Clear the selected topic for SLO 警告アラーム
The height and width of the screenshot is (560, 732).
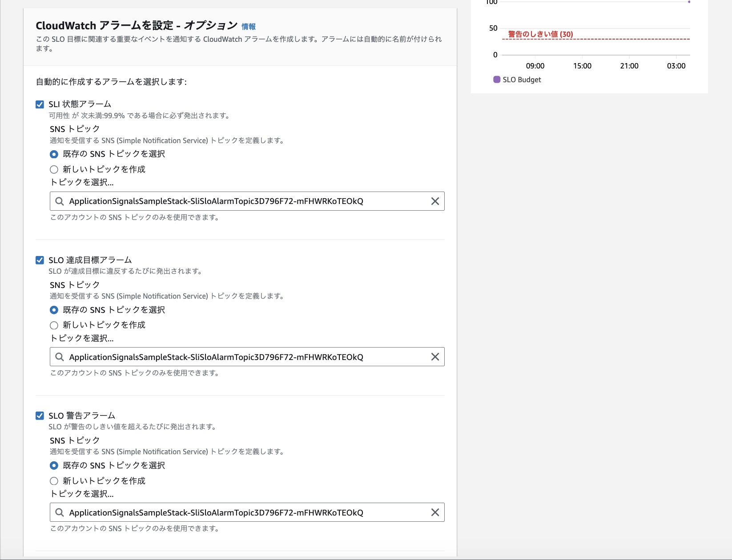coord(434,512)
